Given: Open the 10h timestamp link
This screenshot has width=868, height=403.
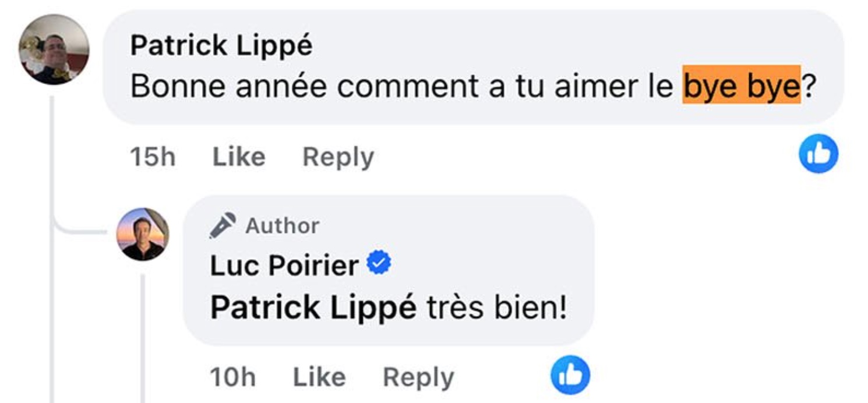Looking at the screenshot, I should click(232, 377).
